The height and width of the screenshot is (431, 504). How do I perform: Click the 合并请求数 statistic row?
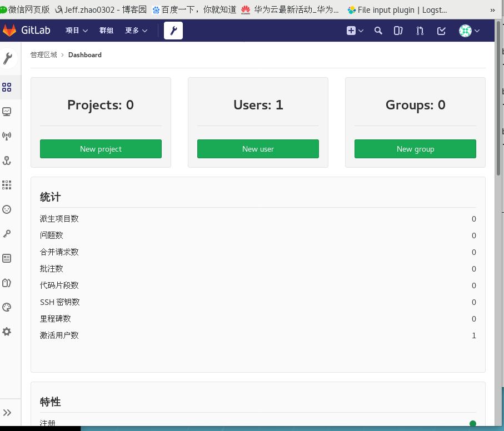pyautogui.click(x=258, y=252)
